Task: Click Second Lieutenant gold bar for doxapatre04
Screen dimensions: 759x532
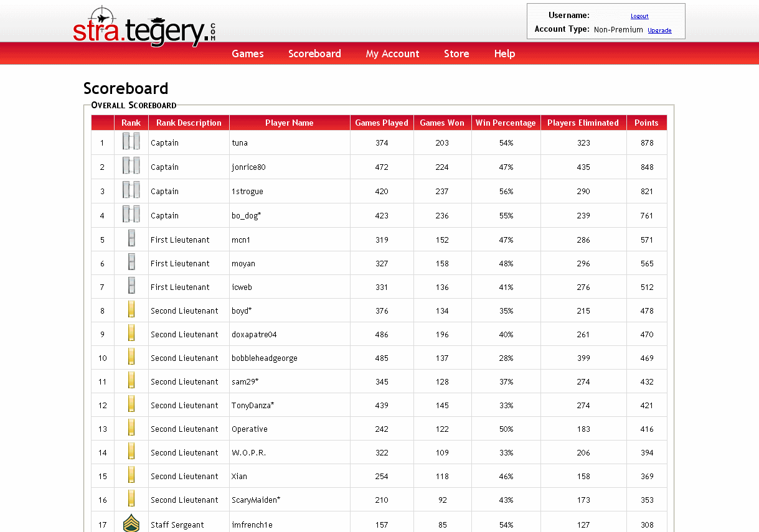Action: click(131, 334)
